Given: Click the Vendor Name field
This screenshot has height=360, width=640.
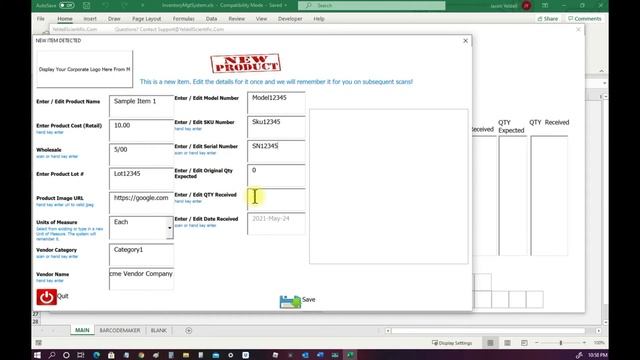Looking at the screenshot, I should (x=142, y=279).
